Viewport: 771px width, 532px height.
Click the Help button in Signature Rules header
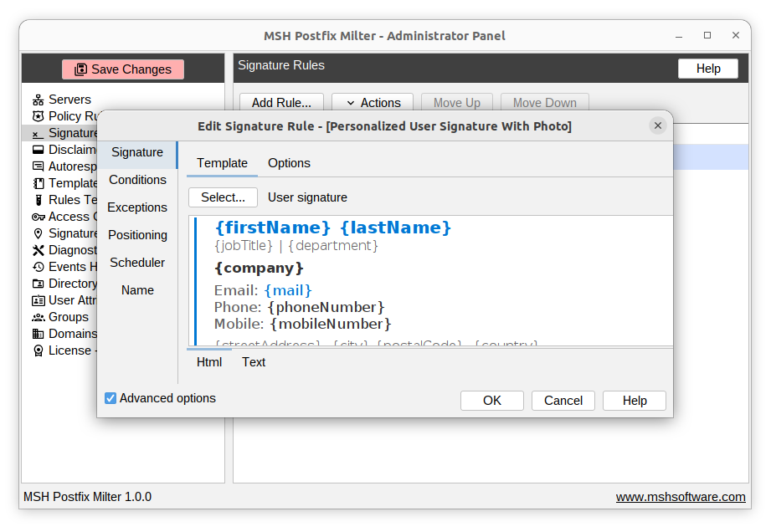(x=708, y=69)
